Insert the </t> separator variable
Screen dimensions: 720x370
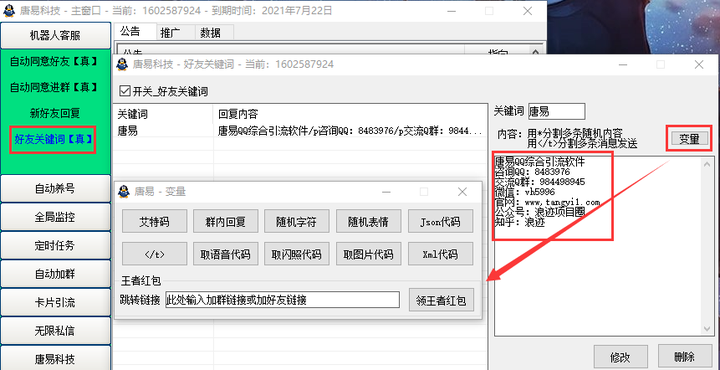pyautogui.click(x=155, y=254)
